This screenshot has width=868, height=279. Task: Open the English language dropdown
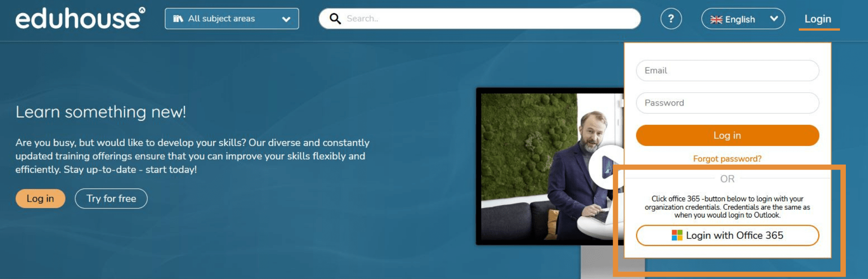[743, 19]
